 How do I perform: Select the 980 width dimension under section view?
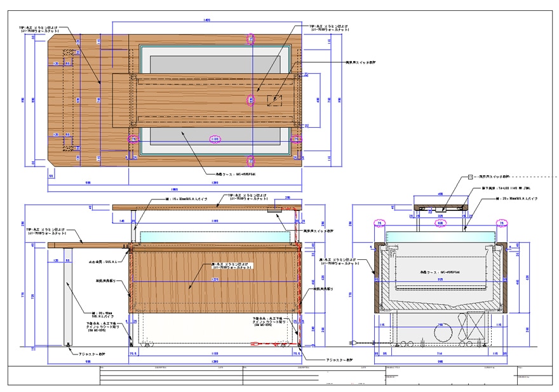click(440, 362)
